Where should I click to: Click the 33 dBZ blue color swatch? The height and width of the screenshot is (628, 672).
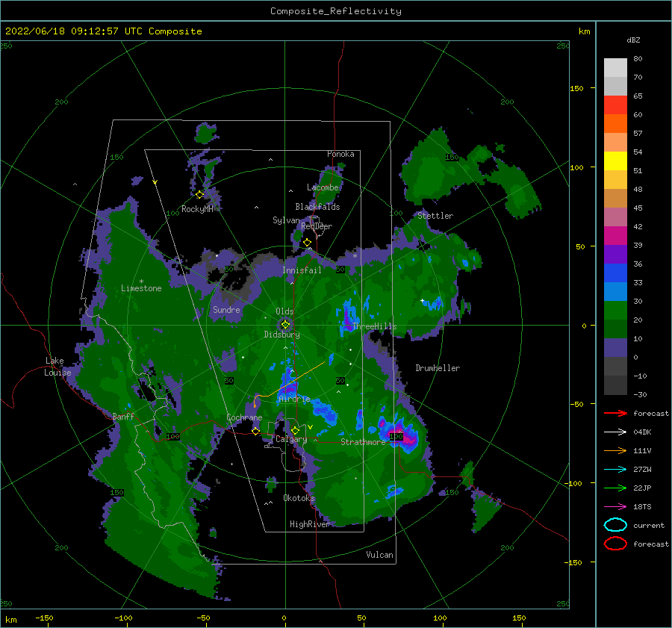[615, 273]
